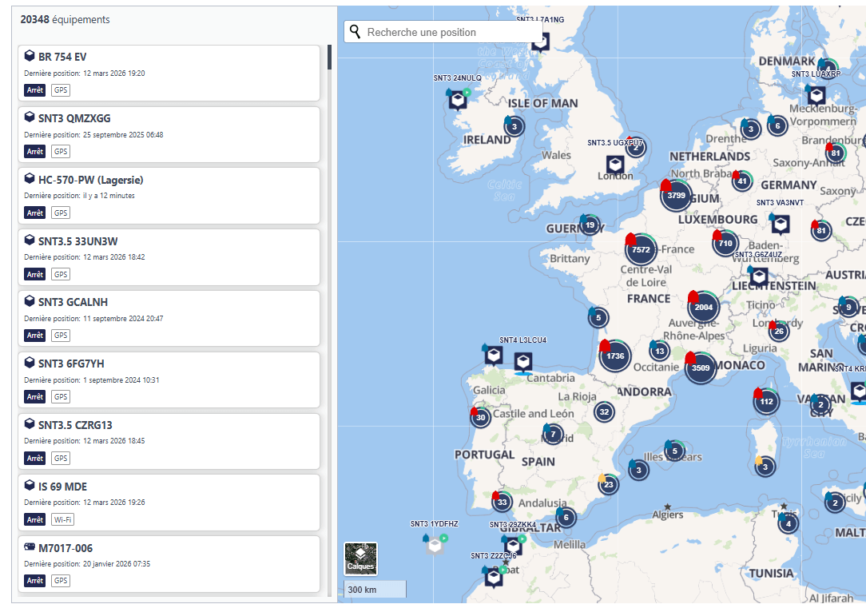This screenshot has width=866, height=616.
Task: Open the cluster of 26 in Lombardy
Action: [x=779, y=332]
